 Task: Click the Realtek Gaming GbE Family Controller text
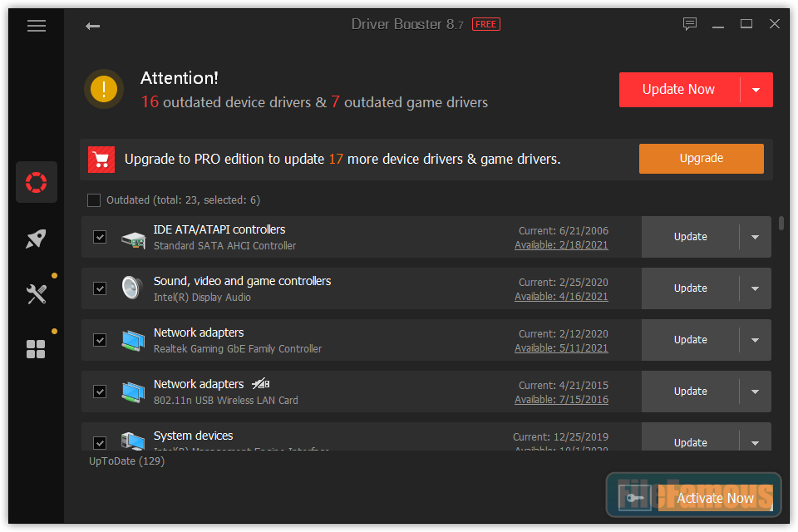238,349
